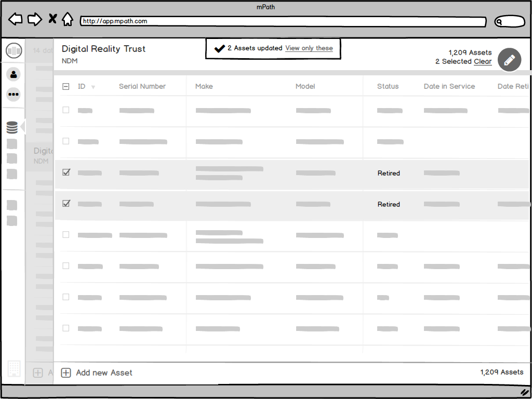532x399 pixels.
Task: Click the stop loading X icon
Action: pyautogui.click(x=52, y=19)
